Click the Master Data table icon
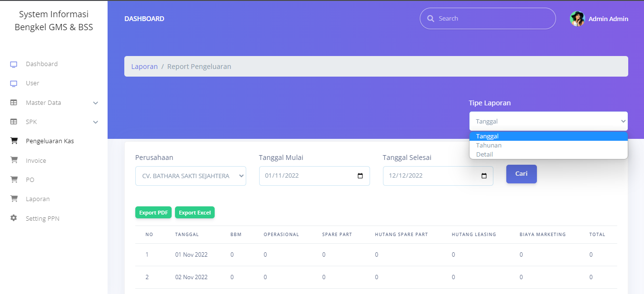Image resolution: width=644 pixels, height=294 pixels. [x=14, y=102]
